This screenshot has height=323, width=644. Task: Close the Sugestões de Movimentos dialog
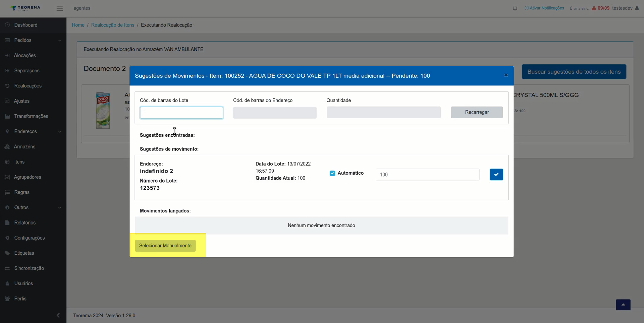pyautogui.click(x=506, y=75)
